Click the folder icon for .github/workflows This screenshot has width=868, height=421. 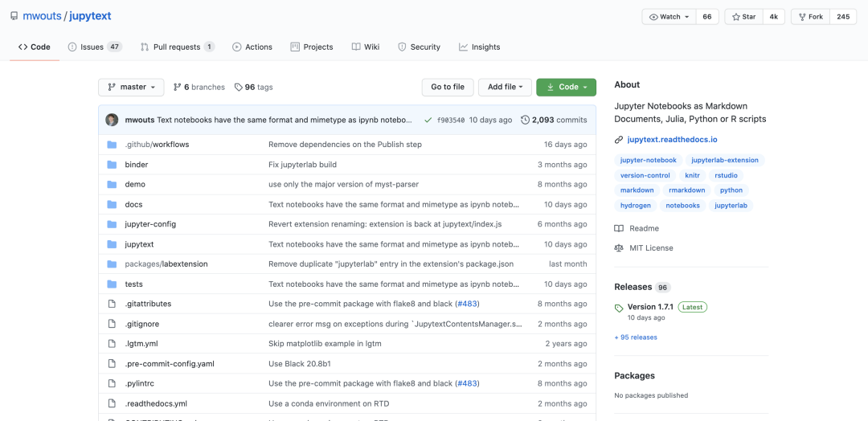point(112,145)
